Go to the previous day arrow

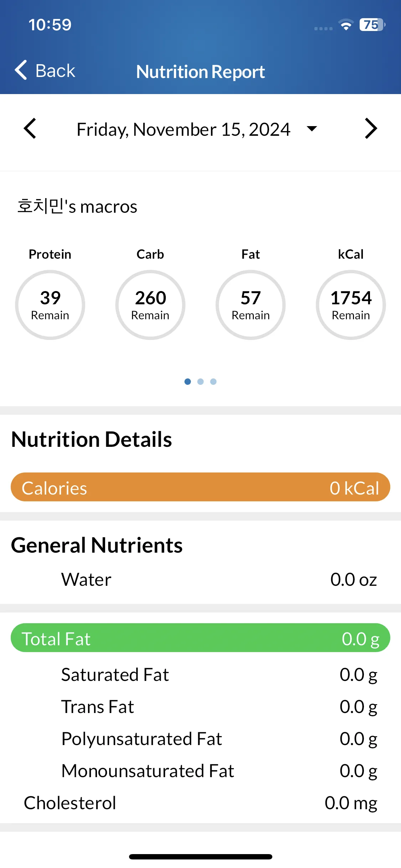[x=30, y=129]
